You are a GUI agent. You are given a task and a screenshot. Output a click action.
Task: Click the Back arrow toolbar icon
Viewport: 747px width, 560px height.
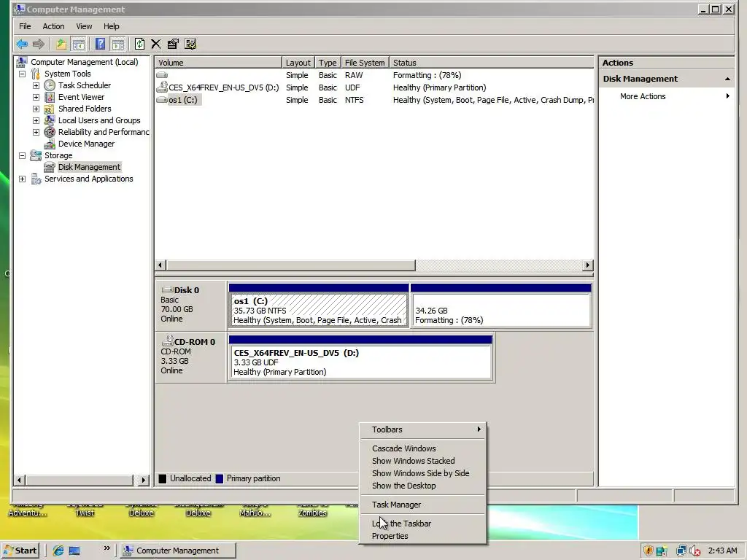tap(22, 44)
